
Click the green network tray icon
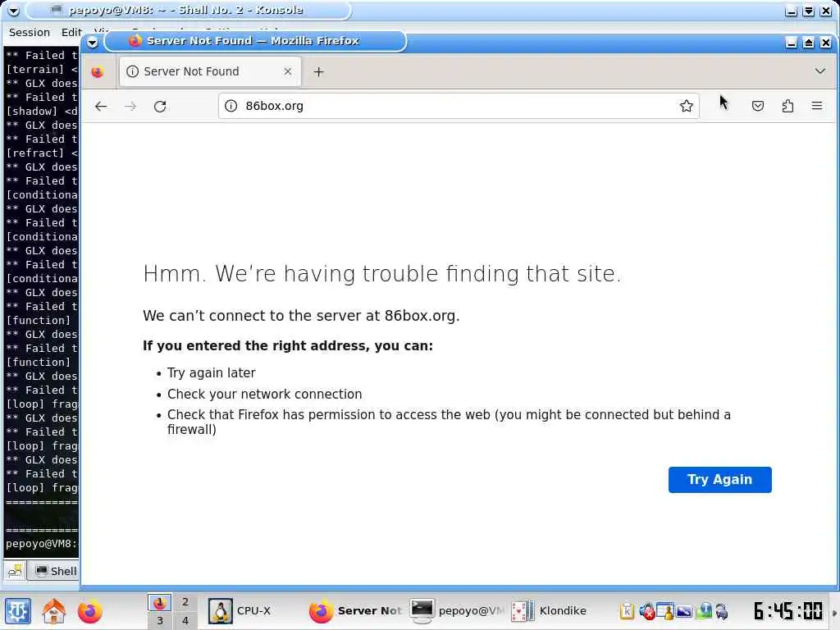point(705,610)
